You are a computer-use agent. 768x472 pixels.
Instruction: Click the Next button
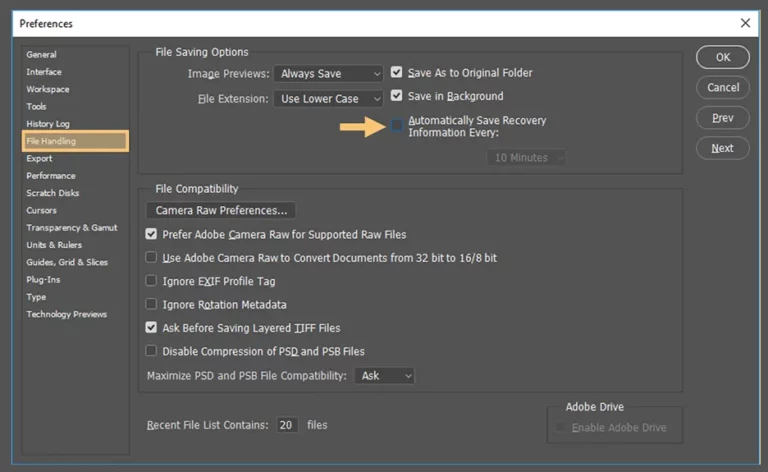tap(722, 148)
